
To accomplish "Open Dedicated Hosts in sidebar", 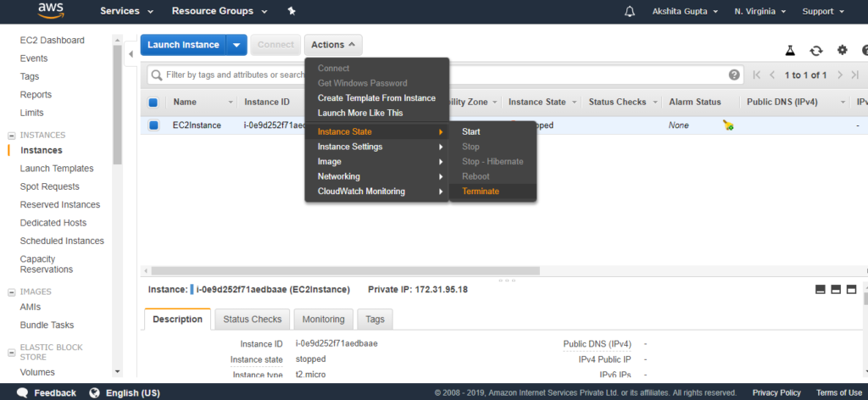I will pyautogui.click(x=53, y=223).
